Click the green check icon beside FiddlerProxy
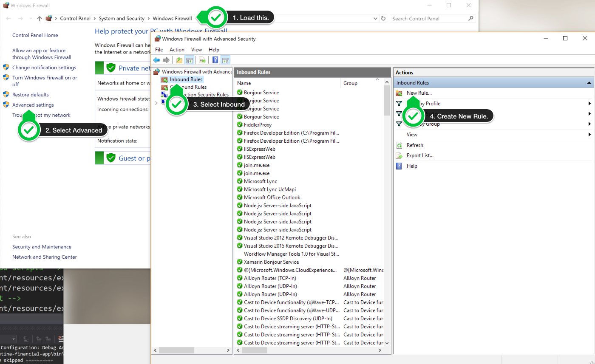595x364 pixels. coord(240,125)
